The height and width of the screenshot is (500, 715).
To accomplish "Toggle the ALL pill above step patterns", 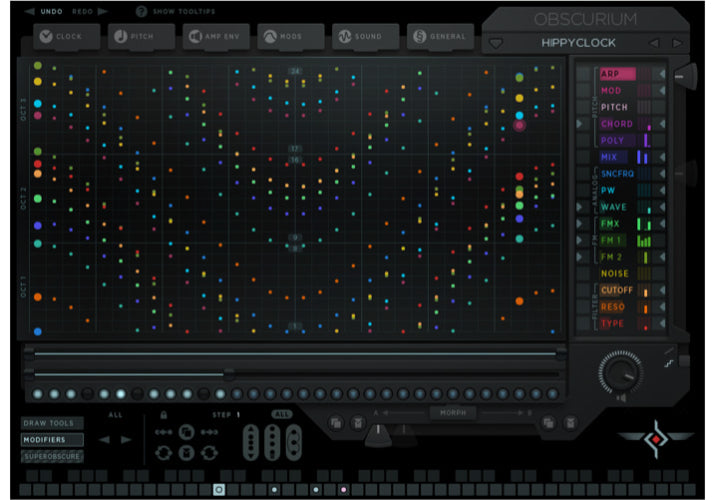I will 281,414.
